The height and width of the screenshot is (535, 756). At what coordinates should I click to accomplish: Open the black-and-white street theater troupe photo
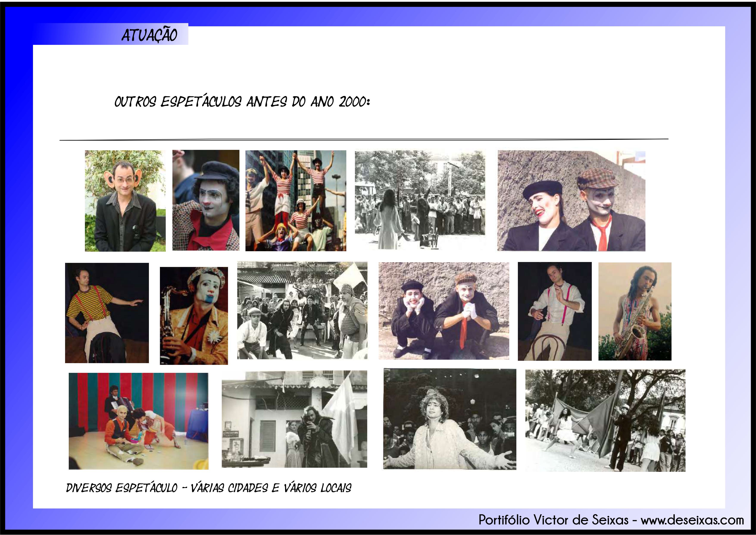click(x=302, y=310)
